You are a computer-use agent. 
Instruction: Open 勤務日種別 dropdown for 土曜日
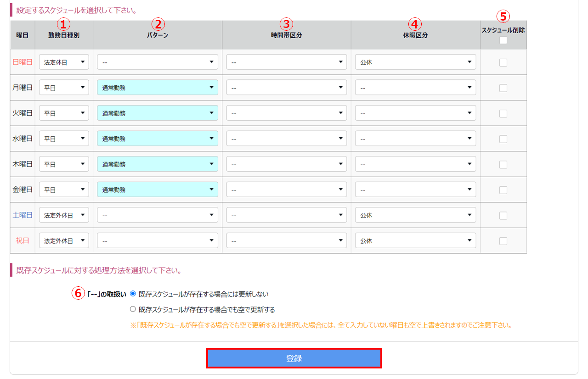(64, 215)
